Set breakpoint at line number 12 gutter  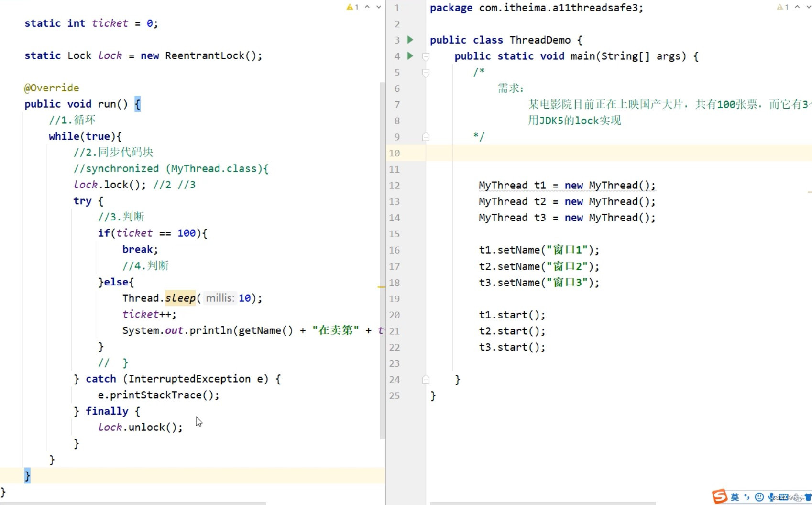click(395, 186)
